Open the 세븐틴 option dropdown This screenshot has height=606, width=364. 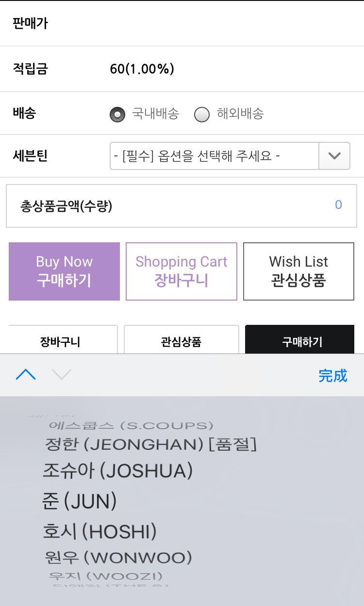[215, 156]
